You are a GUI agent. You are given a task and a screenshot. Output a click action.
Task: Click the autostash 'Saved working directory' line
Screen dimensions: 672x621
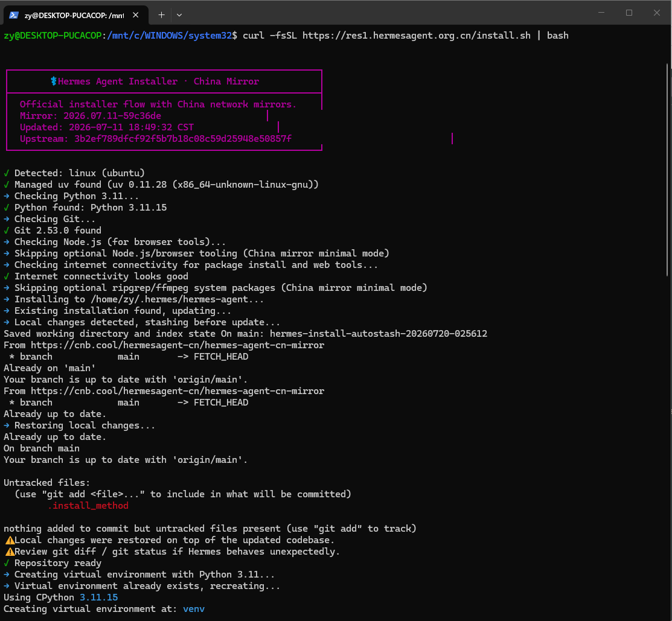pos(246,334)
